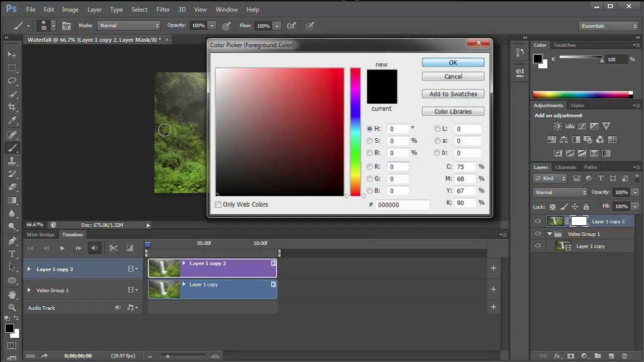This screenshot has height=362, width=644.
Task: Switch to the Channels tab
Action: tap(566, 167)
